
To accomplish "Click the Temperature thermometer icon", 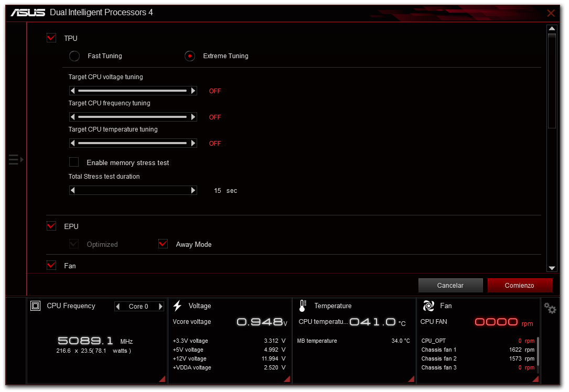I will click(303, 306).
